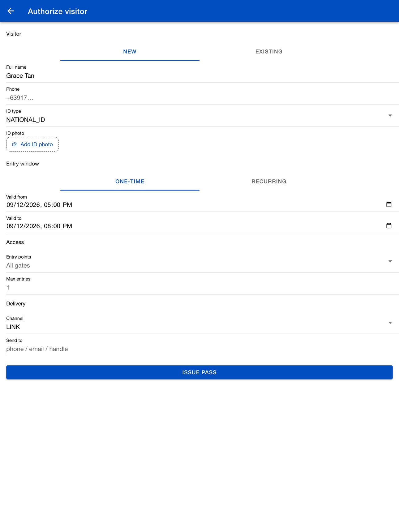The height and width of the screenshot is (532, 399).
Task: Edit the Valid to date value
Action: [39, 226]
